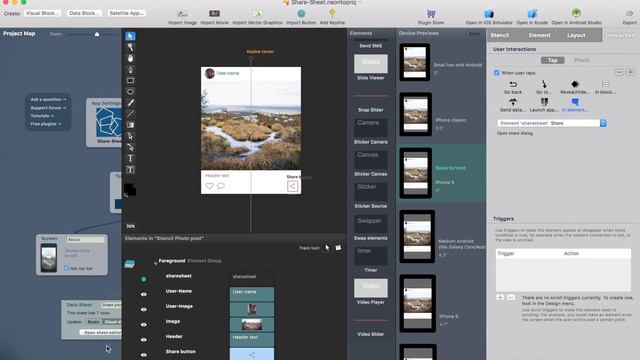Adjust the Project Map zoom slider

(97, 34)
